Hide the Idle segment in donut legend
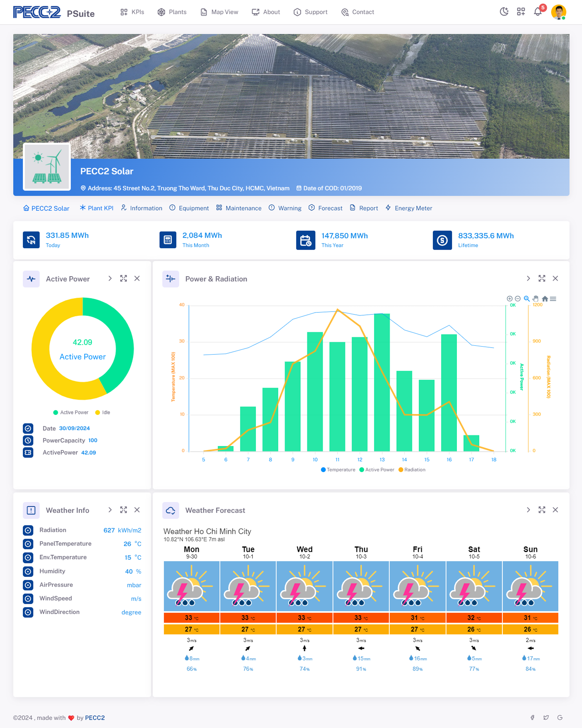Screen dimensions: 582x728 103,412
